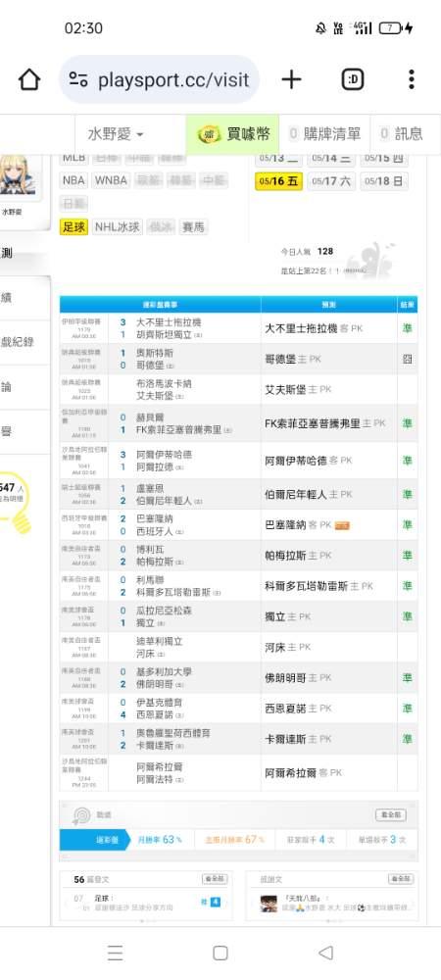Click prediction 哥德堡 主 PK
Image resolution: width=441 pixels, height=980 pixels.
(293, 360)
